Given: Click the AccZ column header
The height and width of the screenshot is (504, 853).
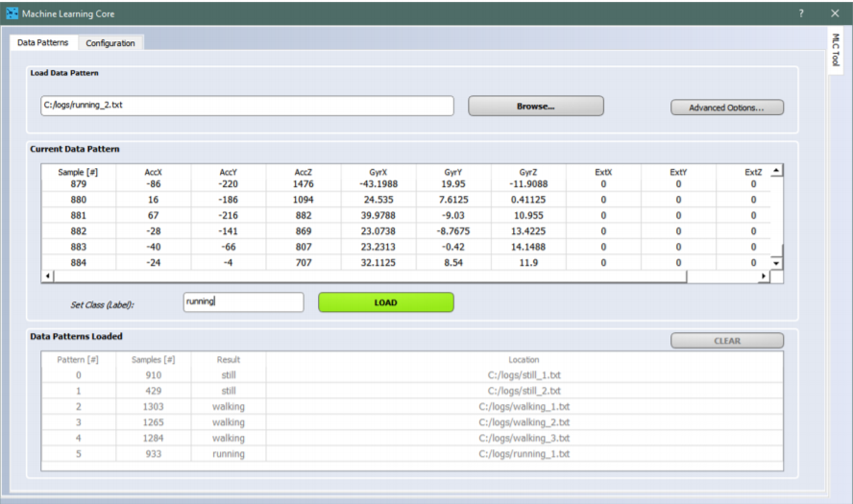Looking at the screenshot, I should click(x=304, y=172).
